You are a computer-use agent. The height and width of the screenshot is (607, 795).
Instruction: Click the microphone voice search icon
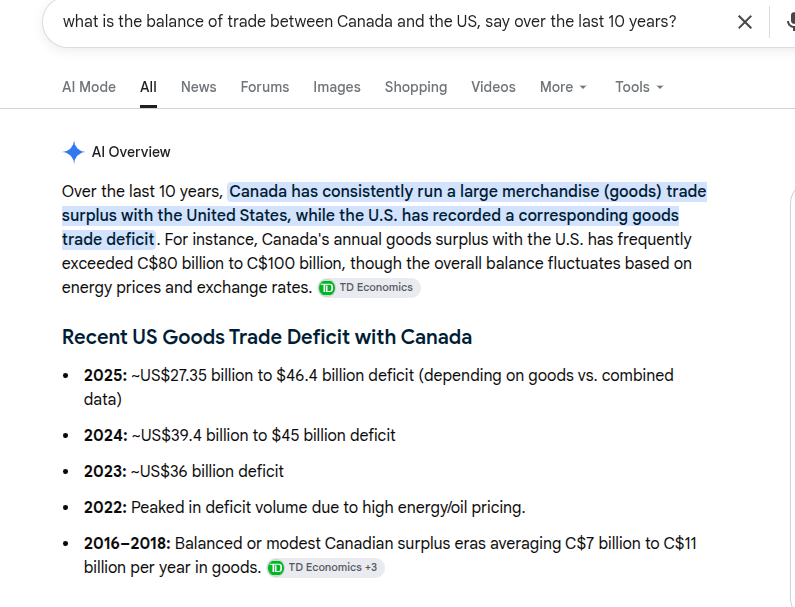click(x=790, y=22)
